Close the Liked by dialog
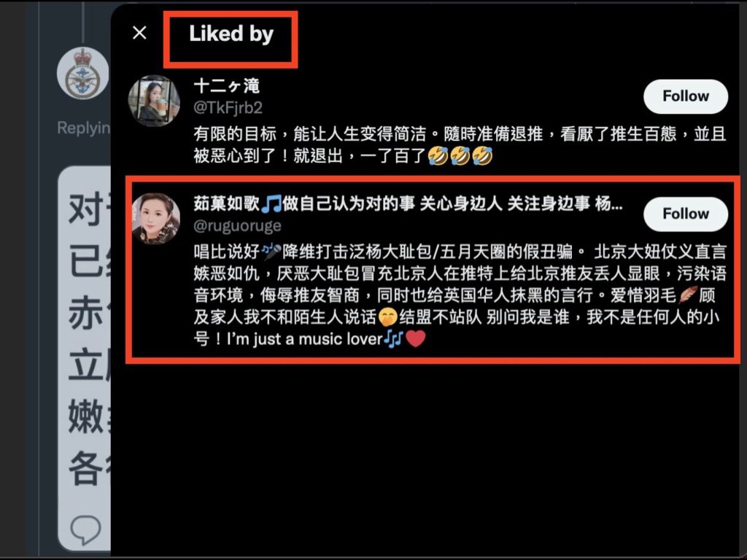747x560 pixels. pyautogui.click(x=139, y=33)
